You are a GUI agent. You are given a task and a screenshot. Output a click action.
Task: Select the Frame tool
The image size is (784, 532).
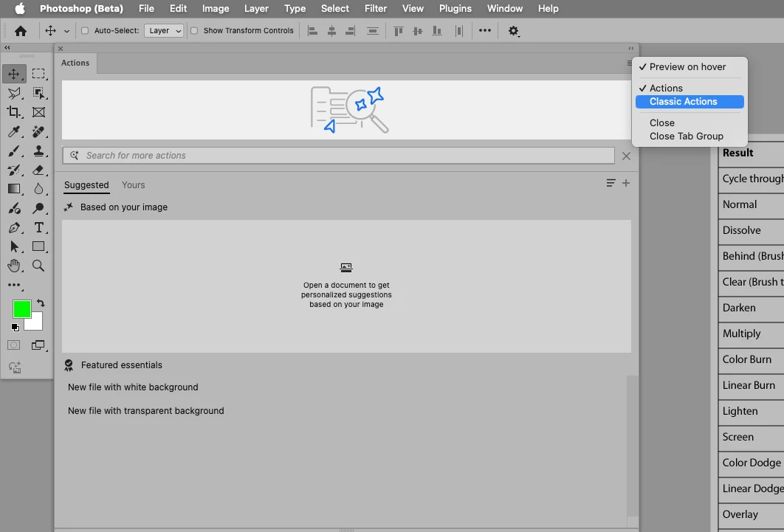38,112
